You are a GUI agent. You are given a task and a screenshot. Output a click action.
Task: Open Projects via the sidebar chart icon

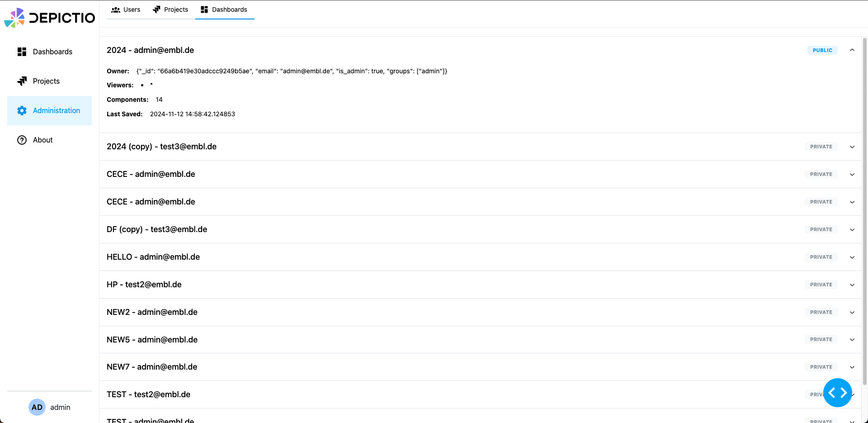pos(22,81)
